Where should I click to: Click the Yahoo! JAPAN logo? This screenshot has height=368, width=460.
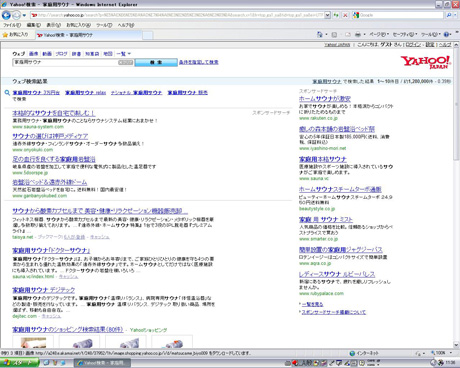tap(425, 62)
